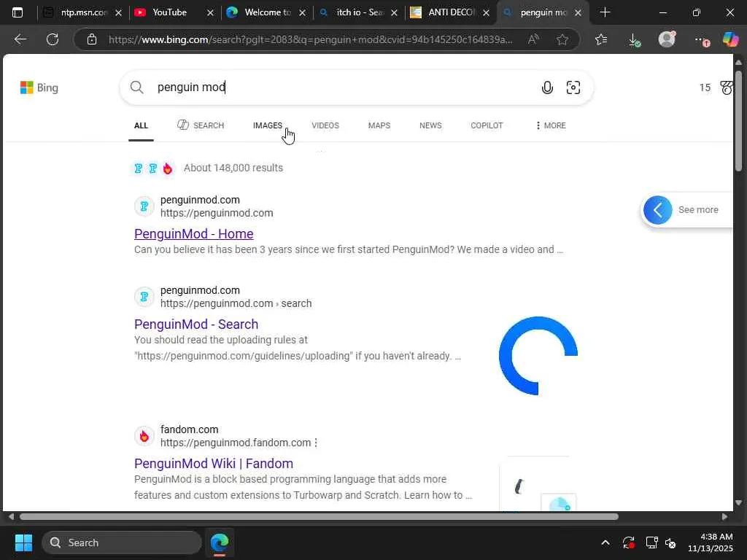Click the fandom.com flame favicon
This screenshot has height=560, width=747.
[x=144, y=436]
